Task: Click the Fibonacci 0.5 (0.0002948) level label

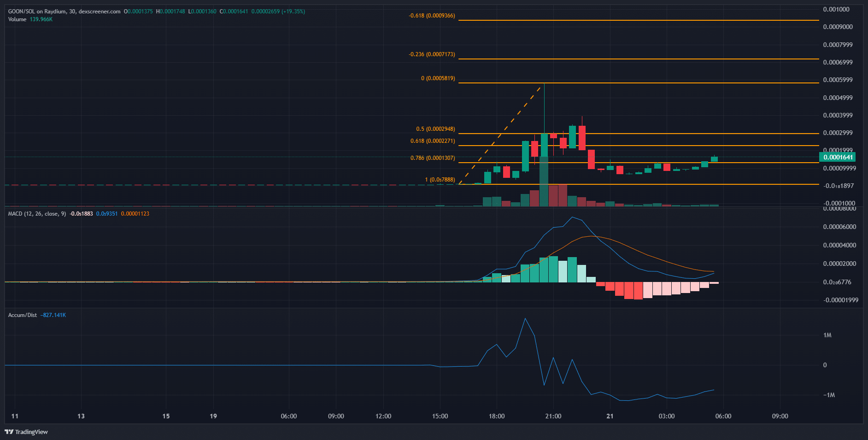Action: coord(435,129)
